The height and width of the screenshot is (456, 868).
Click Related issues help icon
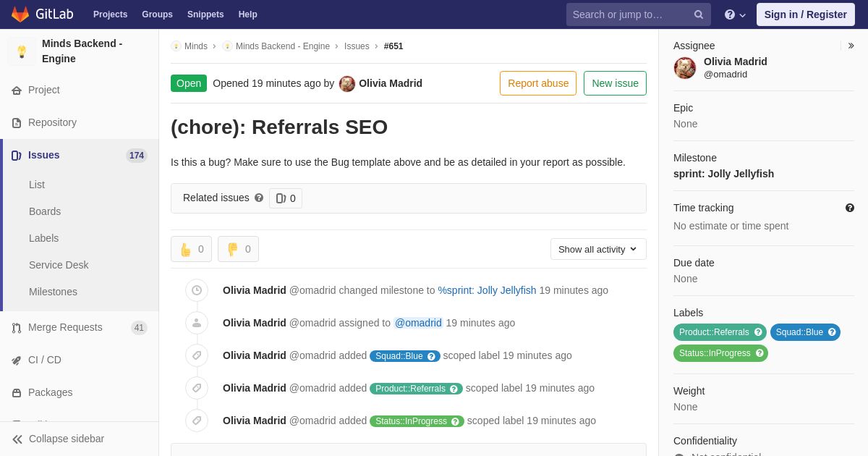259,198
